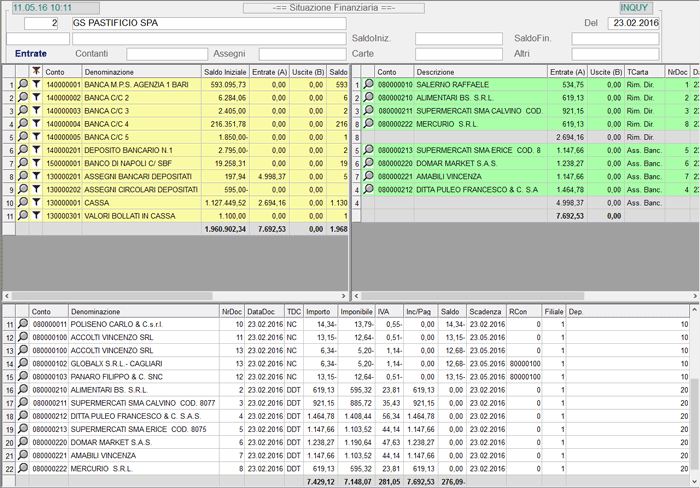This screenshot has height=488, width=700.
Task: Open magnifier for DITTA PULEO FRANCESCO green row
Action: point(368,189)
